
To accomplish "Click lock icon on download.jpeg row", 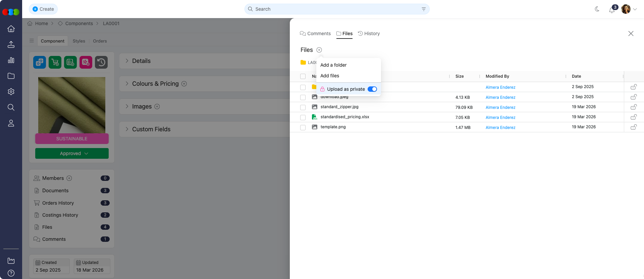I will 634,97.
